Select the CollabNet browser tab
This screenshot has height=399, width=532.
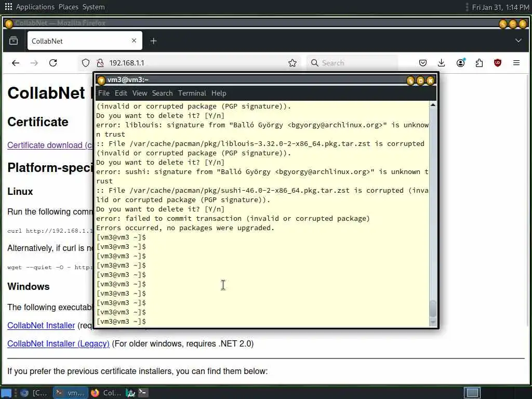[85, 41]
